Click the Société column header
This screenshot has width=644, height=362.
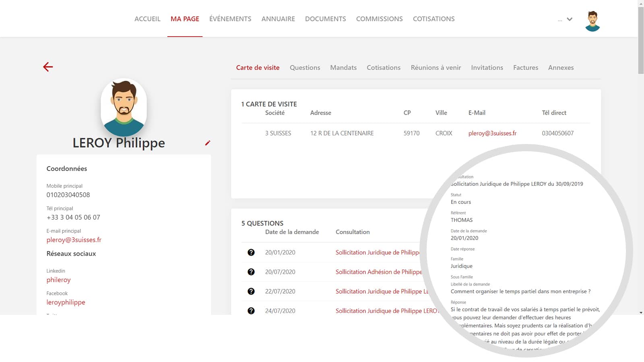coord(275,113)
